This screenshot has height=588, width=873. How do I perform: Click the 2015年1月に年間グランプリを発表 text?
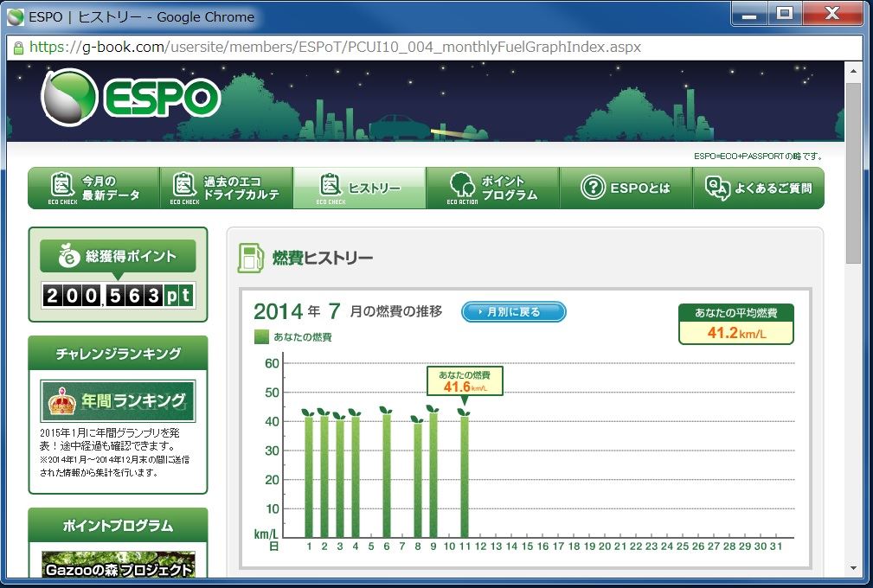pos(110,439)
